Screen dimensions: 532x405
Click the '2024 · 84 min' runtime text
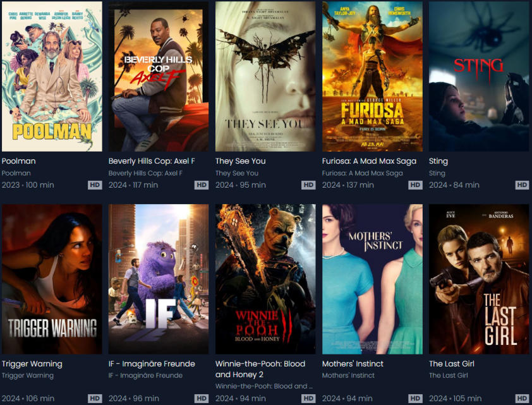pos(454,185)
